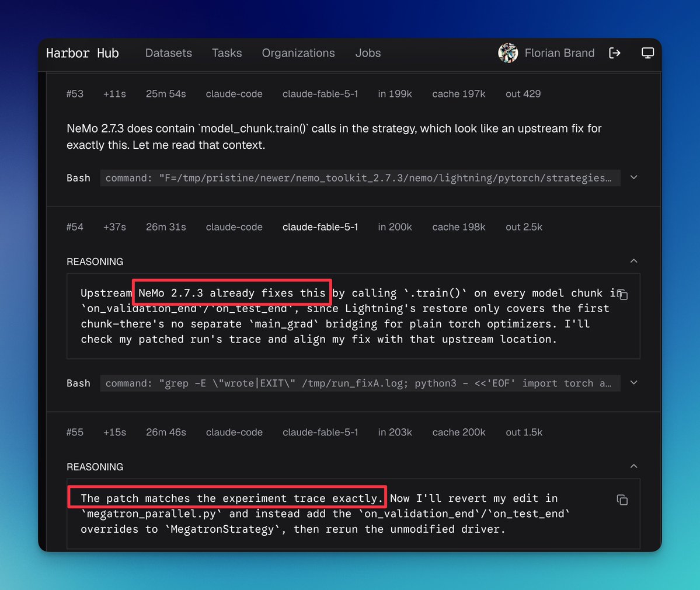700x590 pixels.
Task: Click the "+37s" step delta
Action: [114, 226]
